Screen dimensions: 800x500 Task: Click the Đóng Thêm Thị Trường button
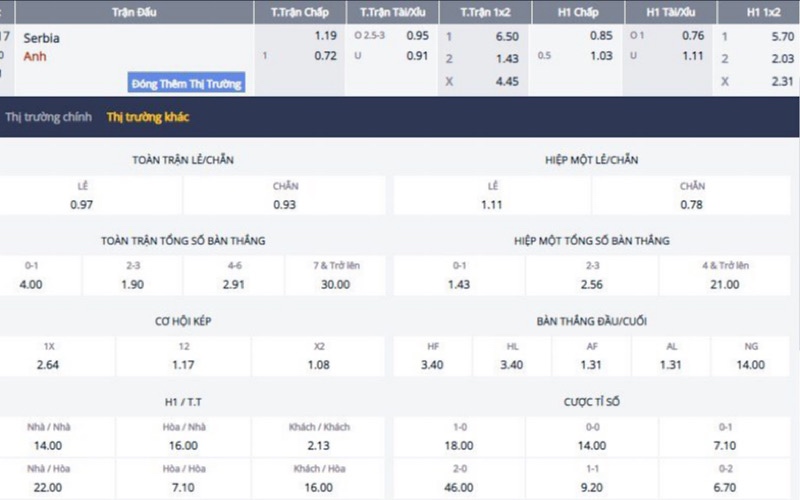[187, 84]
